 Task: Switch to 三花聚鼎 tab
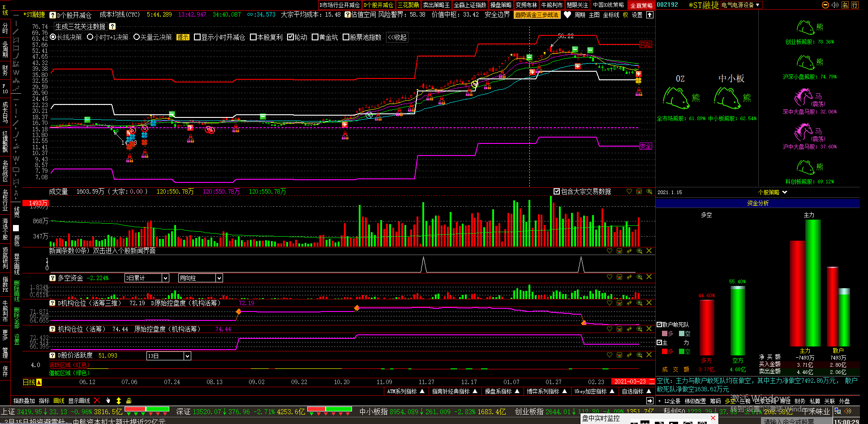(x=408, y=5)
